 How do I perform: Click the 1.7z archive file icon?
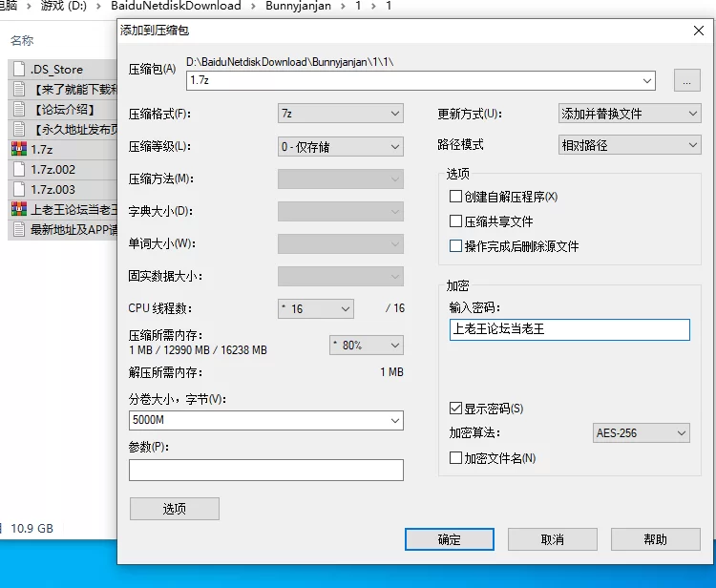point(18,149)
